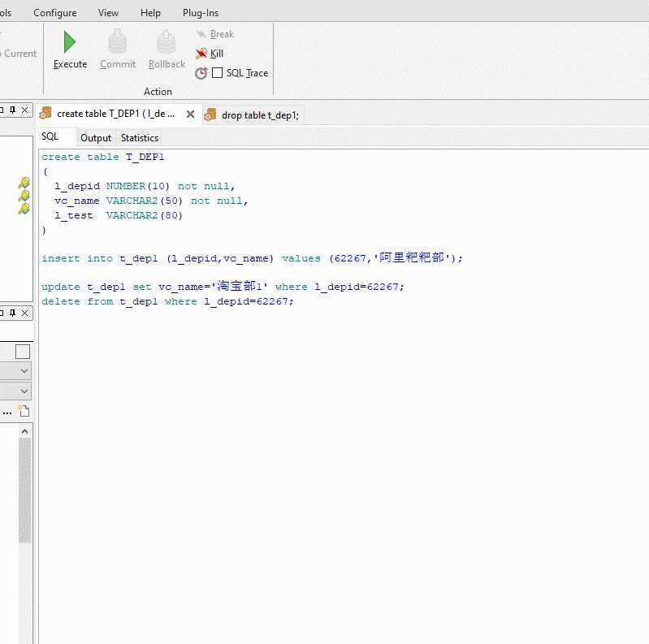
Task: Pin the docked panel containing key icons
Action: coord(13,110)
